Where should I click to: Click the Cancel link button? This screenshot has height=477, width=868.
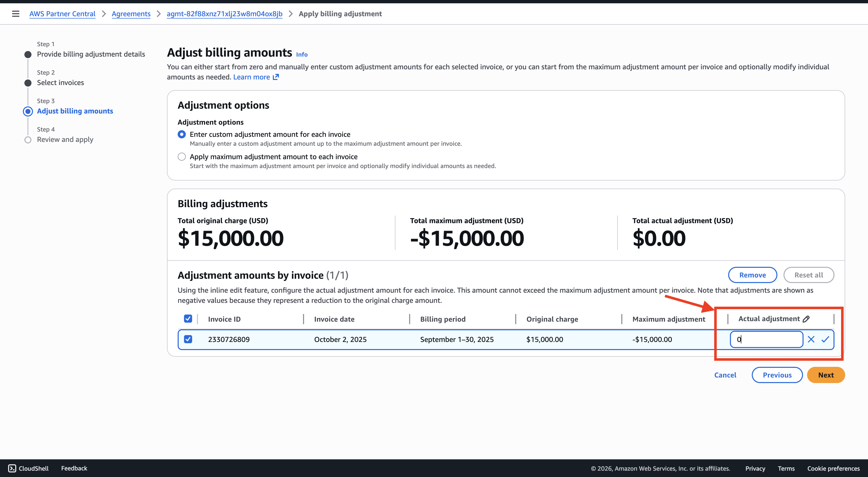[725, 375]
